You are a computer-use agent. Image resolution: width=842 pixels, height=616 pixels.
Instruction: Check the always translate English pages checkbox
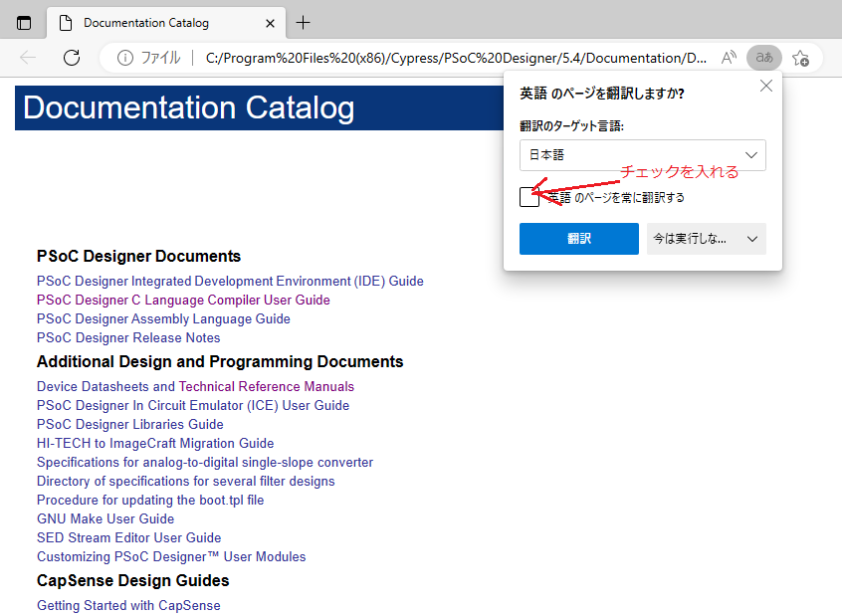coord(529,197)
